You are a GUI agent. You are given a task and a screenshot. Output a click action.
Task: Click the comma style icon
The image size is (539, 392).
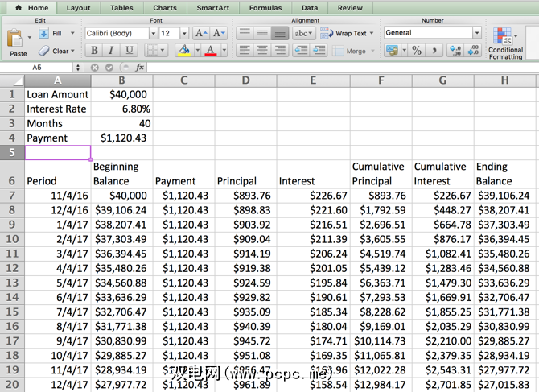(434, 51)
